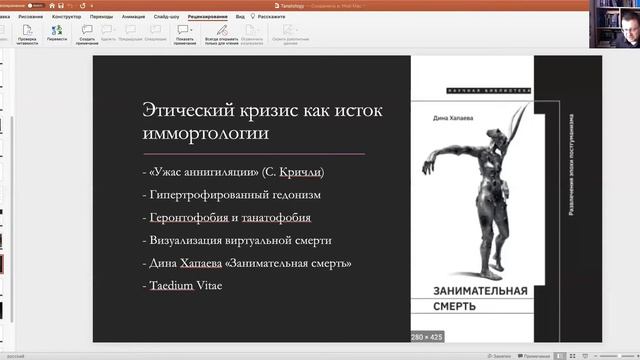Open the Слайд-шоу ribbon tab

[167, 17]
